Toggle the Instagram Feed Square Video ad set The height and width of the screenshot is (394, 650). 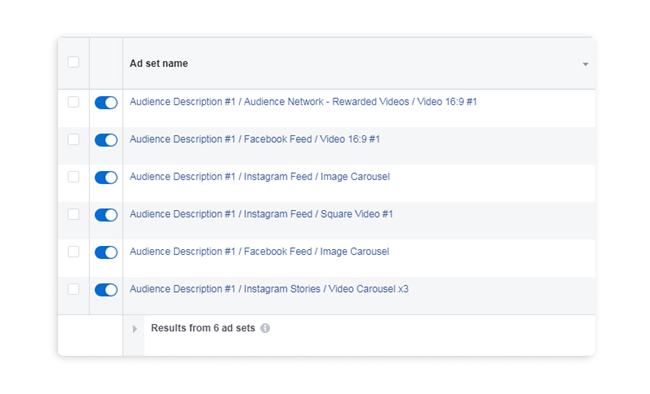(106, 215)
